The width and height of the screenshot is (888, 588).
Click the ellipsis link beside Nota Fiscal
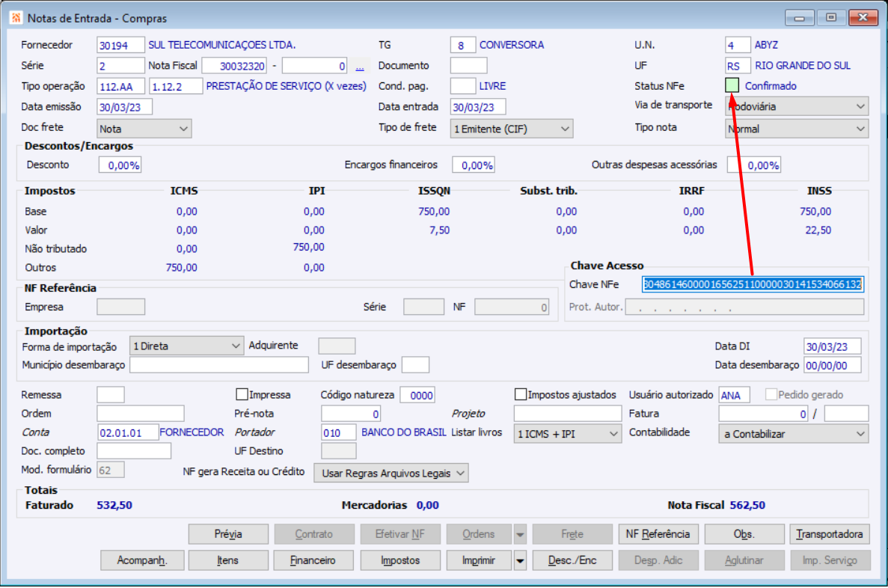coord(360,67)
